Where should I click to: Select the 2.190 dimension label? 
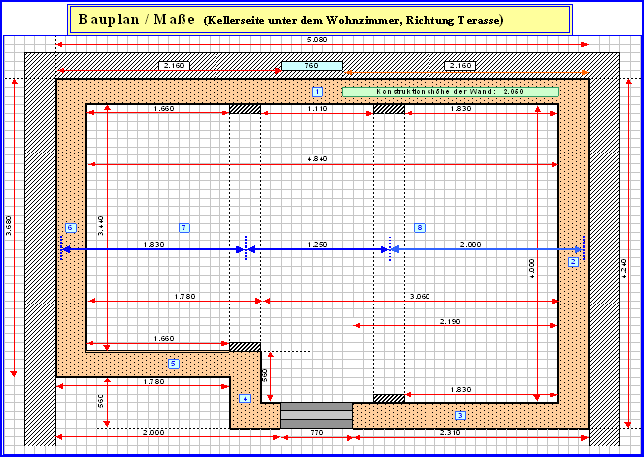pos(450,321)
